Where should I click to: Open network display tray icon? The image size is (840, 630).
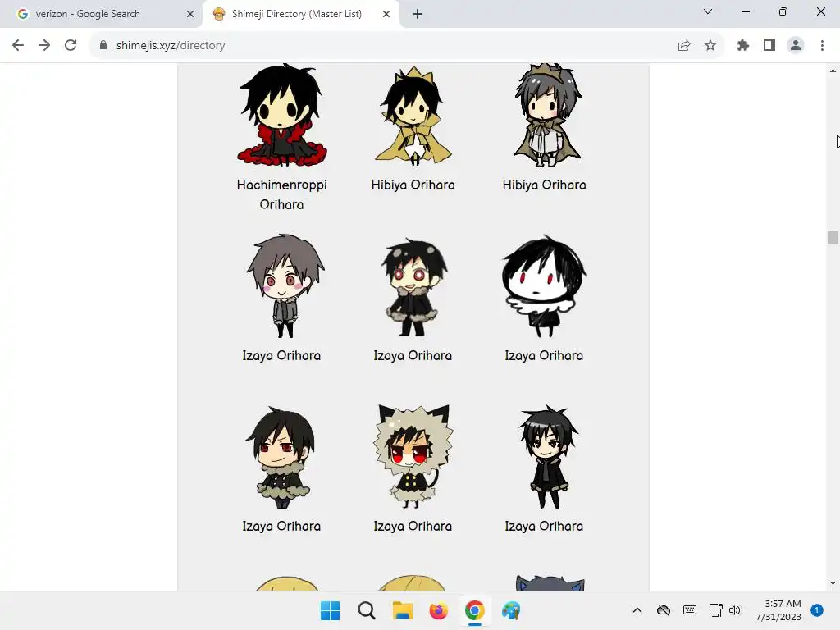pos(715,610)
